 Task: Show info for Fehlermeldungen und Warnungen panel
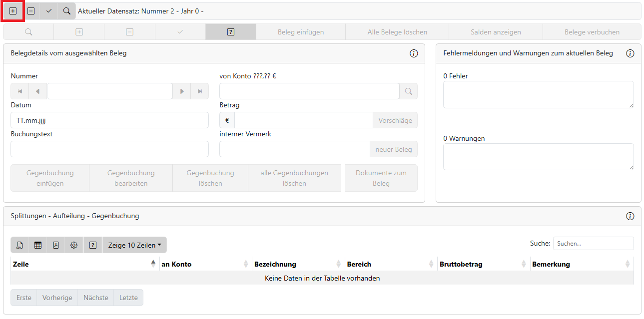click(630, 53)
